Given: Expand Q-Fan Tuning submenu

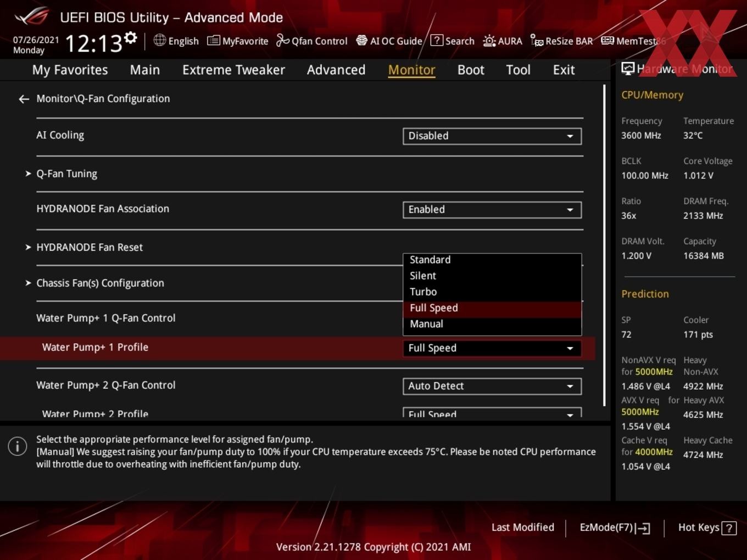Looking at the screenshot, I should (x=66, y=173).
